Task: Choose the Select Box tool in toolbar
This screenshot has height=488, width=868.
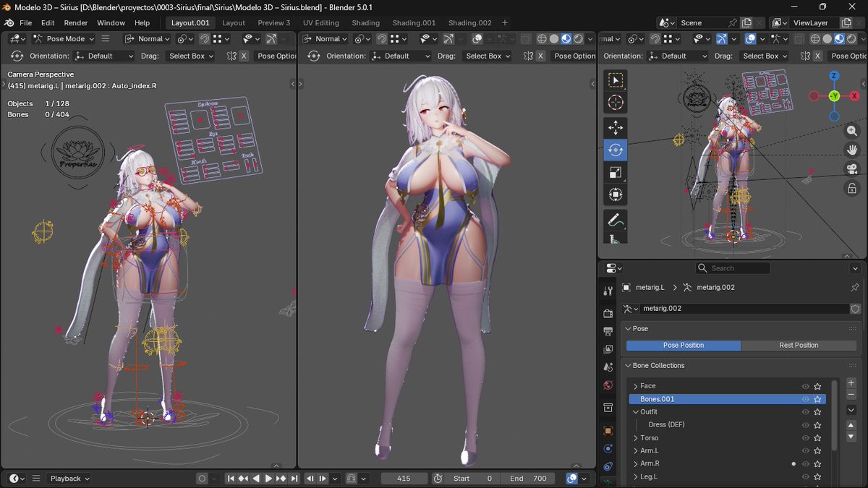Action: [x=616, y=80]
